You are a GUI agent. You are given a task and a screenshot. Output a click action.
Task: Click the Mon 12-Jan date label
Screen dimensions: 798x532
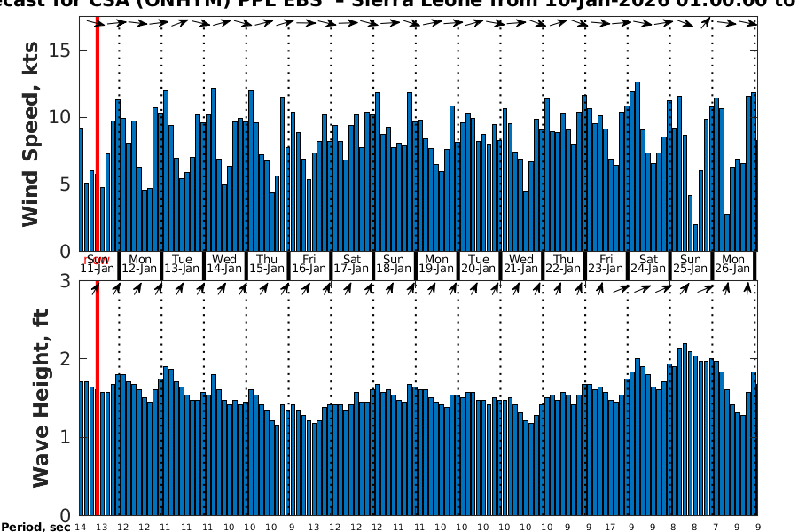pyautogui.click(x=139, y=263)
